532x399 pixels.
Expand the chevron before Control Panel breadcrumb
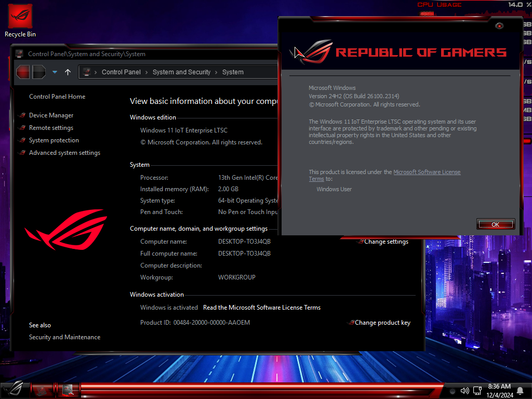(x=96, y=72)
